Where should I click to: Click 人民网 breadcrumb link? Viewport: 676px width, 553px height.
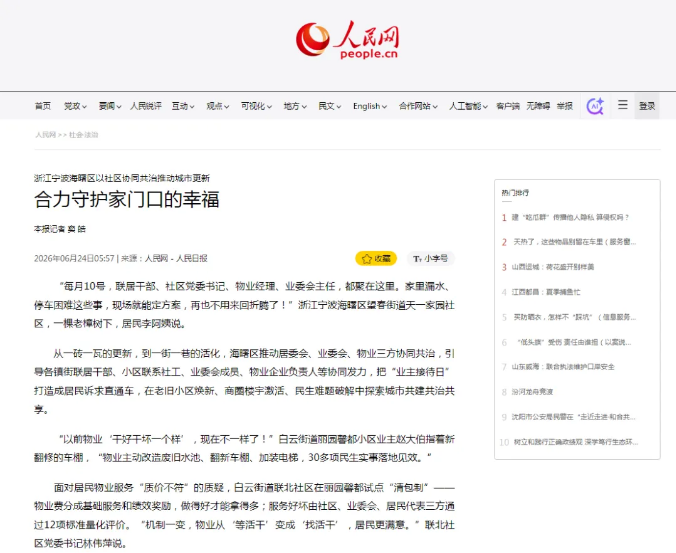45,135
